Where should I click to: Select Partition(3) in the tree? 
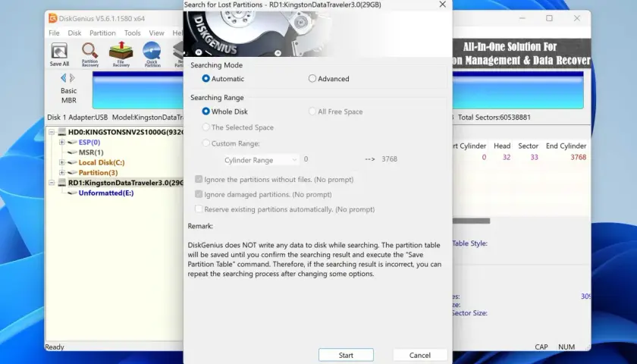pos(98,172)
